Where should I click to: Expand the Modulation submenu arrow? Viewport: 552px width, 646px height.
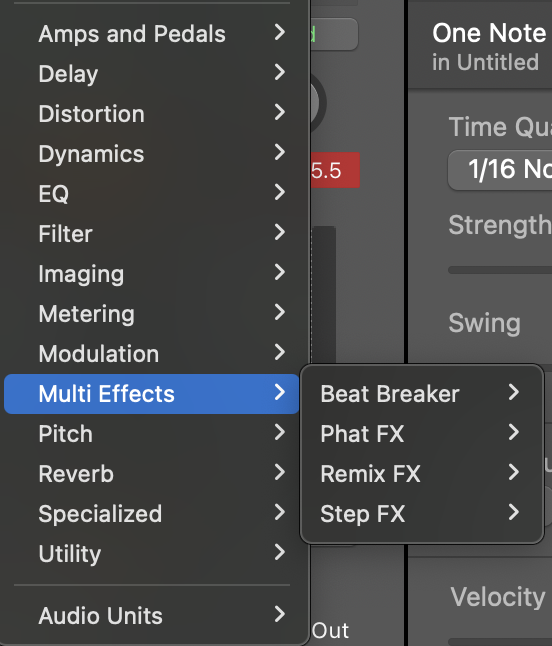click(280, 352)
